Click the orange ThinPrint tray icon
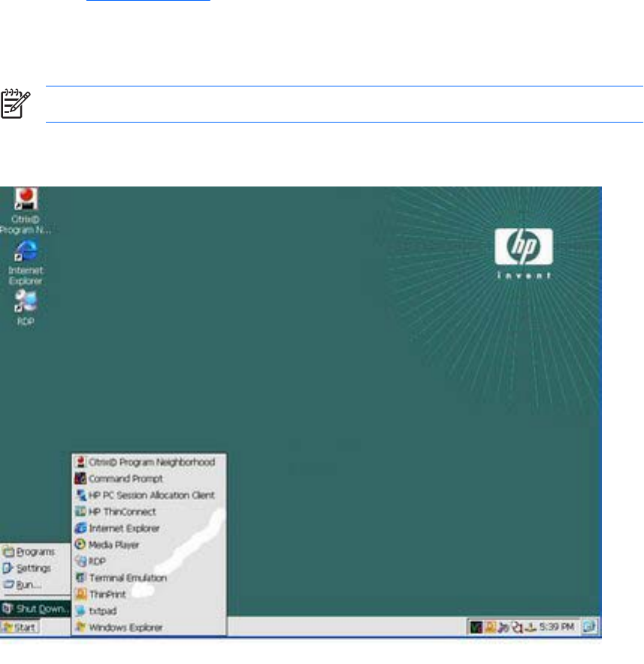Image resolution: width=644 pixels, height=664 pixels. click(x=490, y=627)
